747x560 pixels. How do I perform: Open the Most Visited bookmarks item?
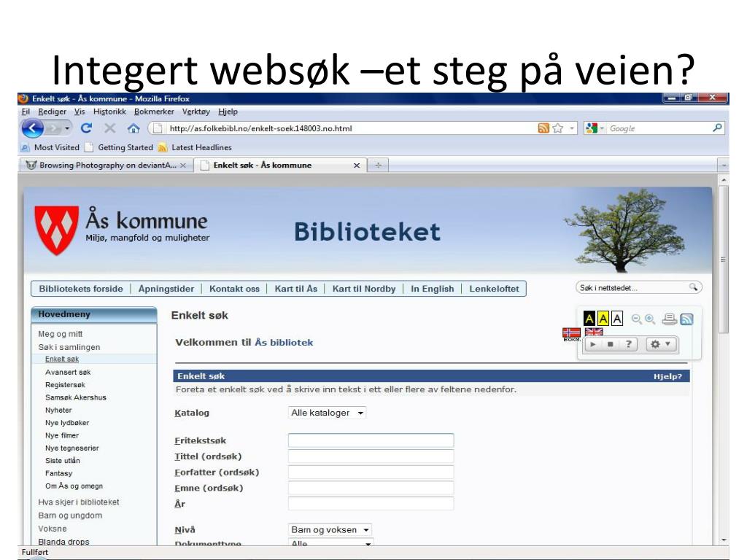pos(50,147)
